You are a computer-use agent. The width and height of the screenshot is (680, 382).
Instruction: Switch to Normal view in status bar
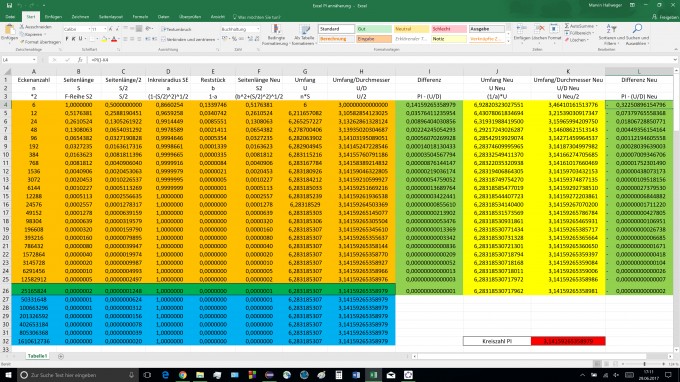click(x=597, y=364)
